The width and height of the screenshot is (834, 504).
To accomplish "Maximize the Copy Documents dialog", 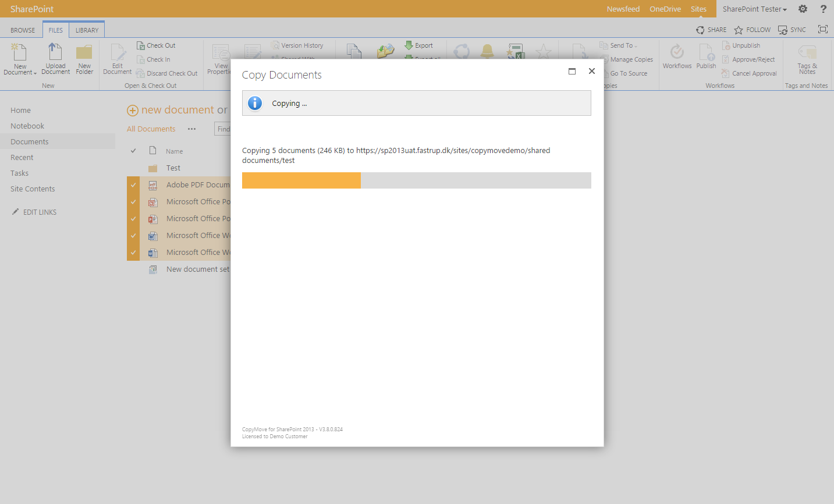I will pos(572,71).
